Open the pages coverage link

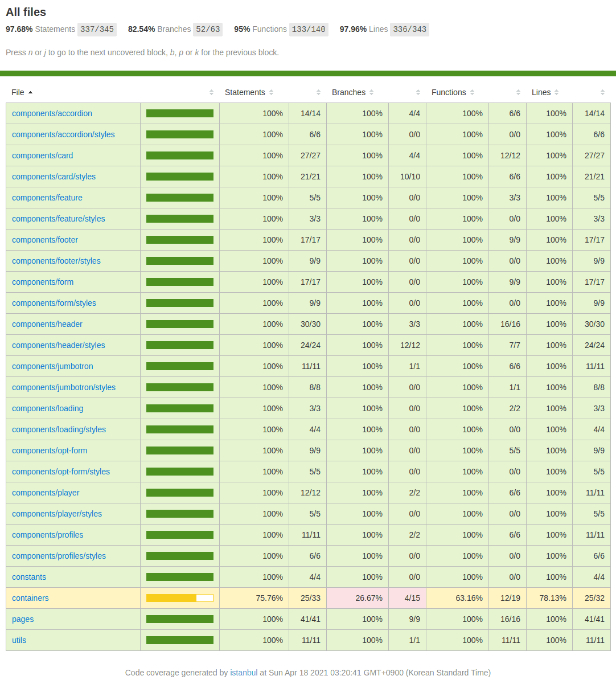(23, 619)
